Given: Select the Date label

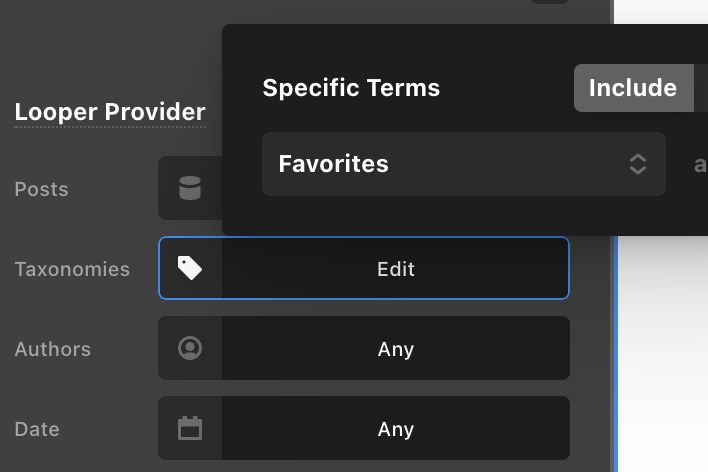Looking at the screenshot, I should point(37,429).
